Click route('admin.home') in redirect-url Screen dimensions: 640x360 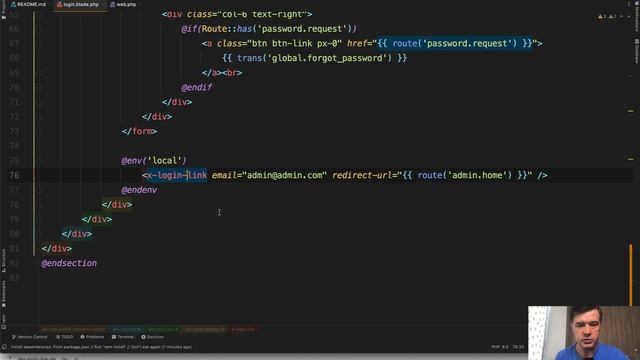[464, 176]
